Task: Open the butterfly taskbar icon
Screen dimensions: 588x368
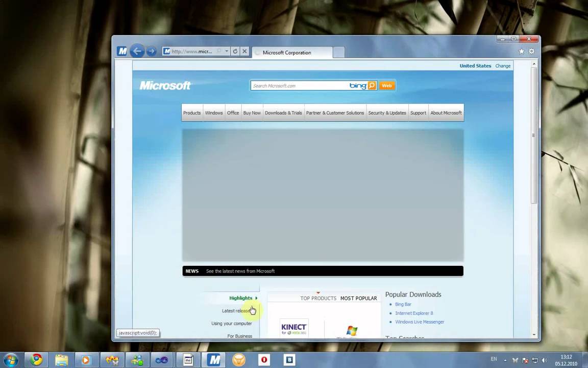Action: pos(112,360)
